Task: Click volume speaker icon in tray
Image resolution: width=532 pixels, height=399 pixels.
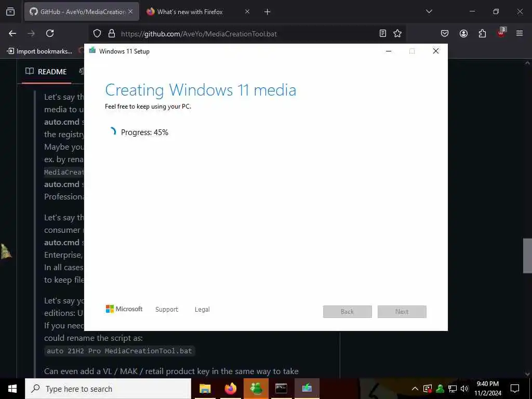Action: coord(464,389)
